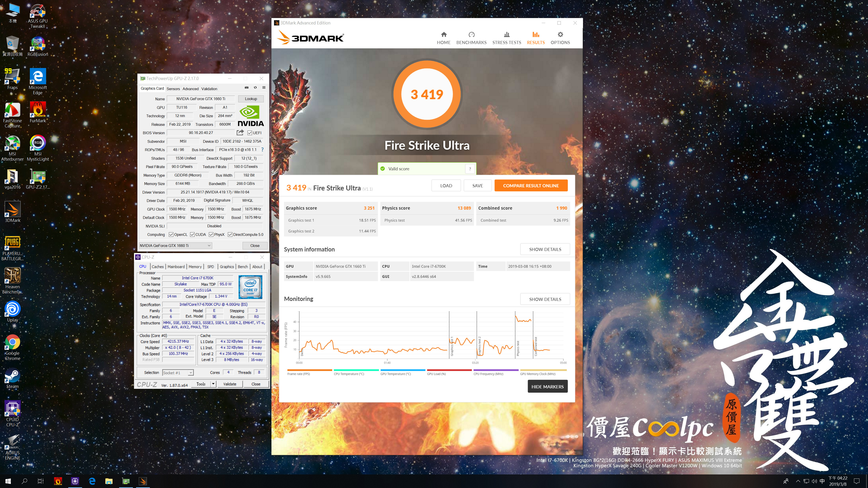Open Heaven Benchmark desktop icon
Screen dimensions: 868x488
click(x=12, y=281)
